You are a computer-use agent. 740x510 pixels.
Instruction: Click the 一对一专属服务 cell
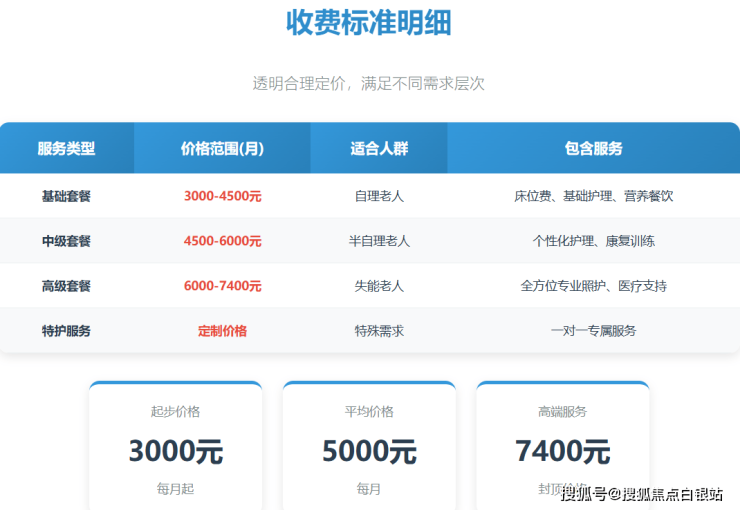coord(593,330)
